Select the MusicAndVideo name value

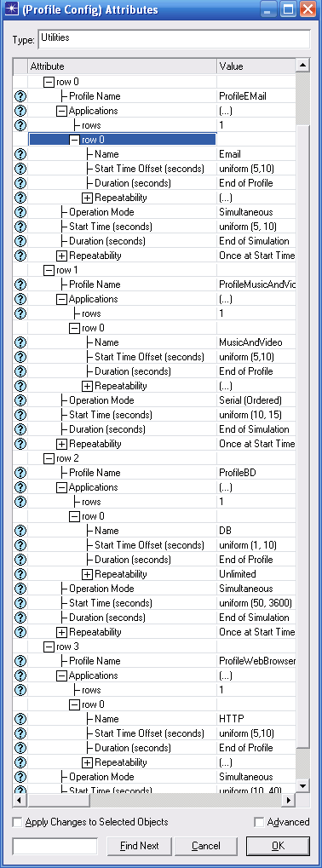(x=256, y=342)
